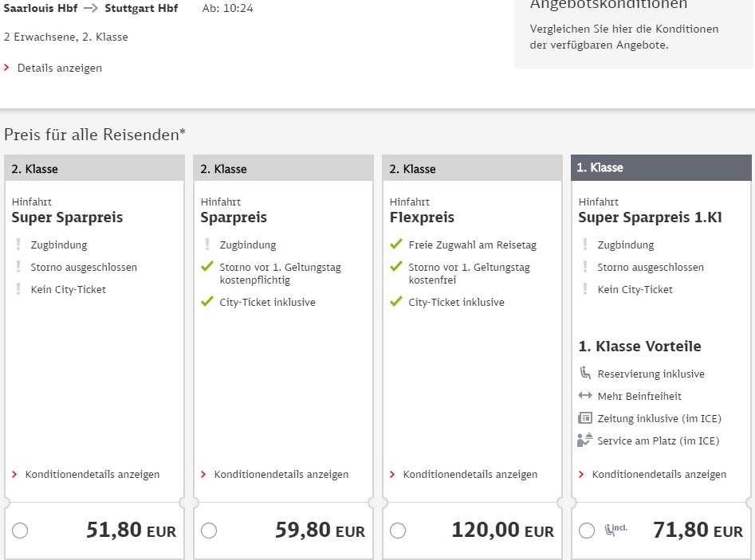This screenshot has width=755, height=560.
Task: Click the arrow between Saarlouis Hbf and Stuttgart Hbf
Action: pos(91,8)
